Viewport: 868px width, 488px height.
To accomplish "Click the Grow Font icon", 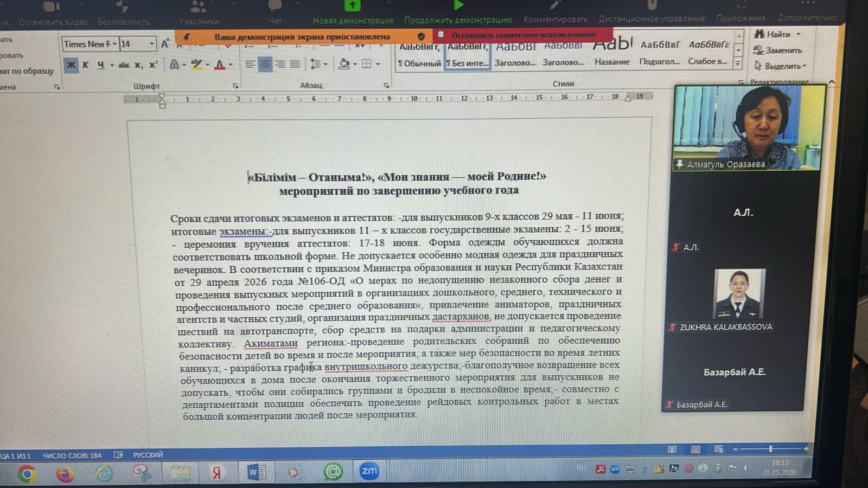I will click(165, 44).
